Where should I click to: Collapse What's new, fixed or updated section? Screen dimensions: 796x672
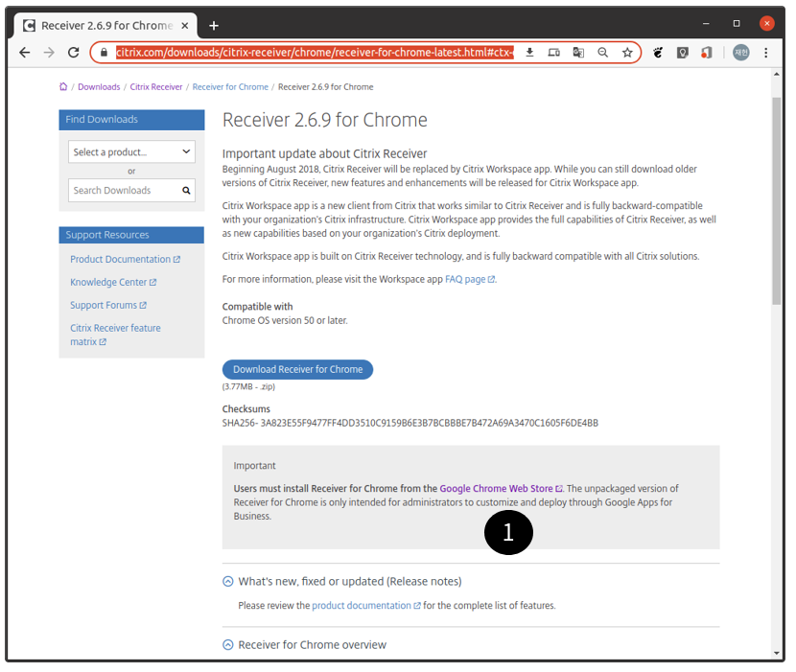pyautogui.click(x=228, y=582)
